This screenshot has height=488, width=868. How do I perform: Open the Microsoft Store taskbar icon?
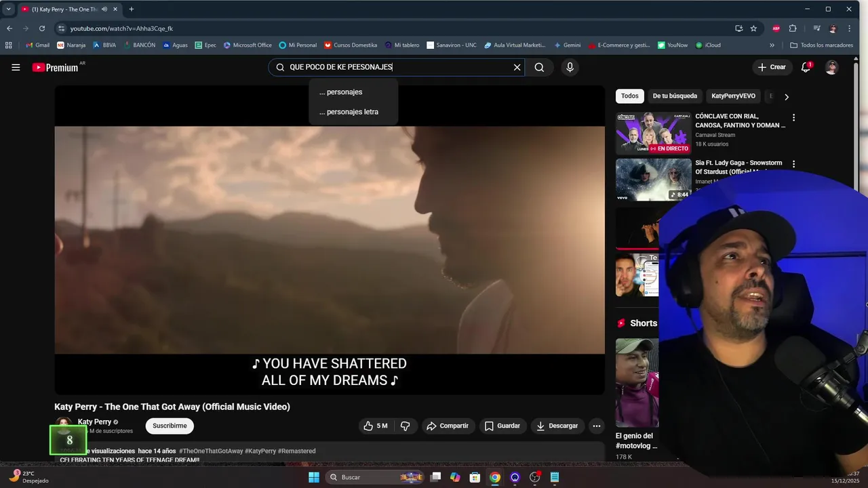[475, 477]
